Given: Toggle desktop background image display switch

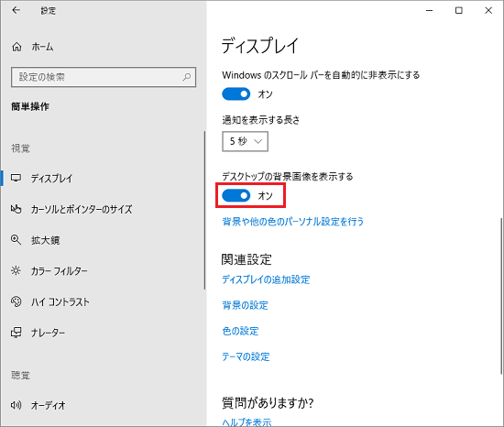Looking at the screenshot, I should pyautogui.click(x=236, y=195).
